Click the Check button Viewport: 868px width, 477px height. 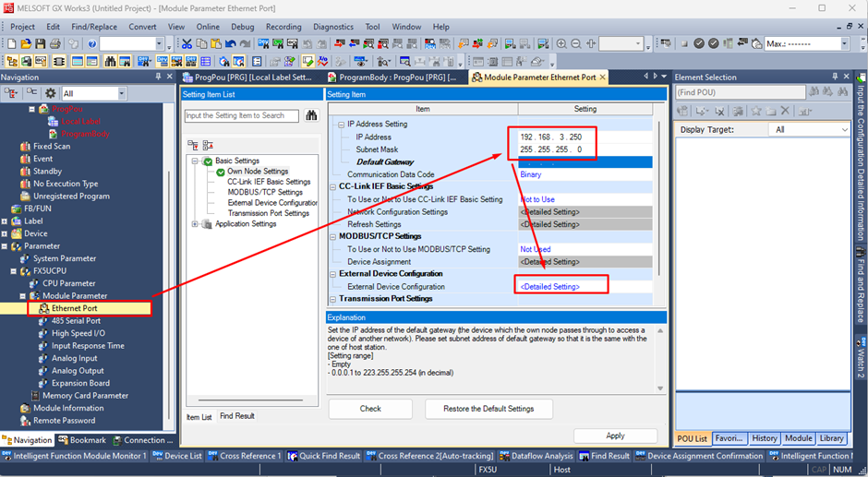(370, 409)
